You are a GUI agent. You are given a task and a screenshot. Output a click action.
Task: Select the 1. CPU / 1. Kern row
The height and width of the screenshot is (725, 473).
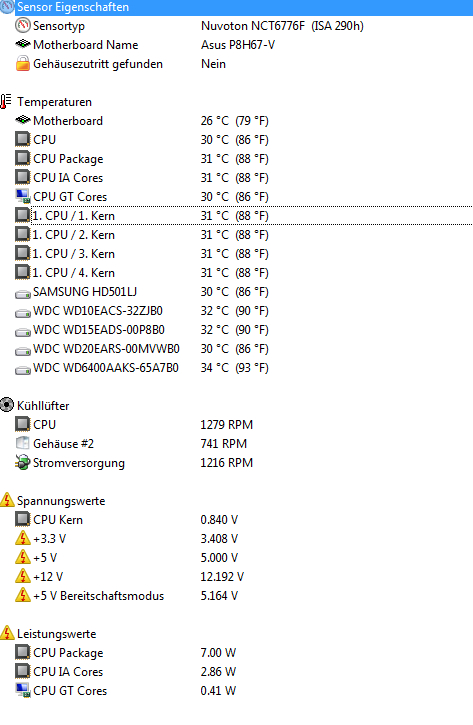[x=252, y=215]
